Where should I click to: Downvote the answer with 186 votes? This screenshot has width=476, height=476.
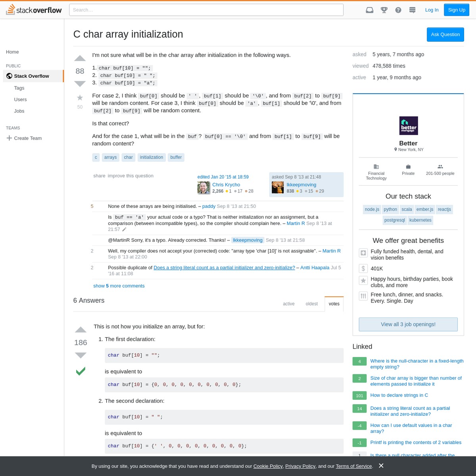pos(81,355)
